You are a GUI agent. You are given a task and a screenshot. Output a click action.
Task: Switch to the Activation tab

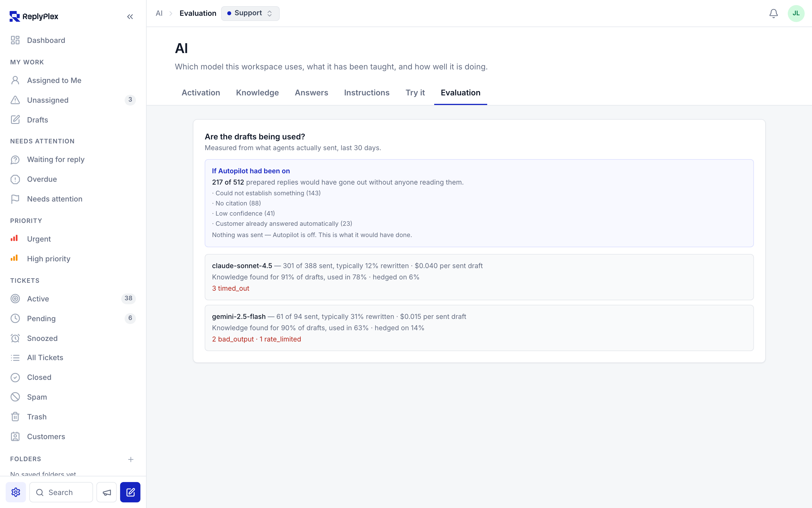[201, 93]
